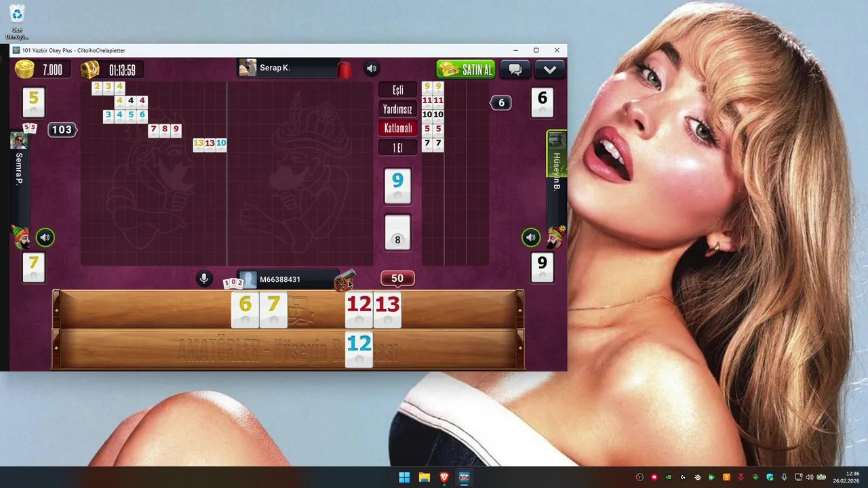Image resolution: width=868 pixels, height=488 pixels.
Task: Open the NVIDIA tray icon
Action: pyautogui.click(x=669, y=477)
